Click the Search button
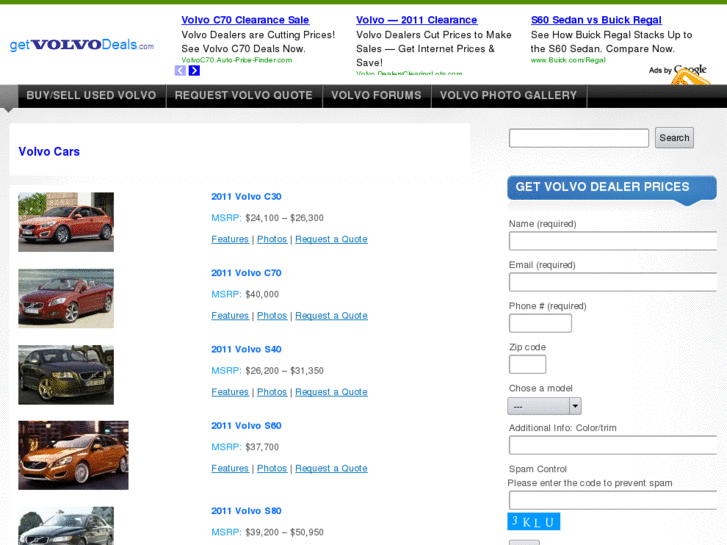The image size is (727, 545). [x=674, y=138]
